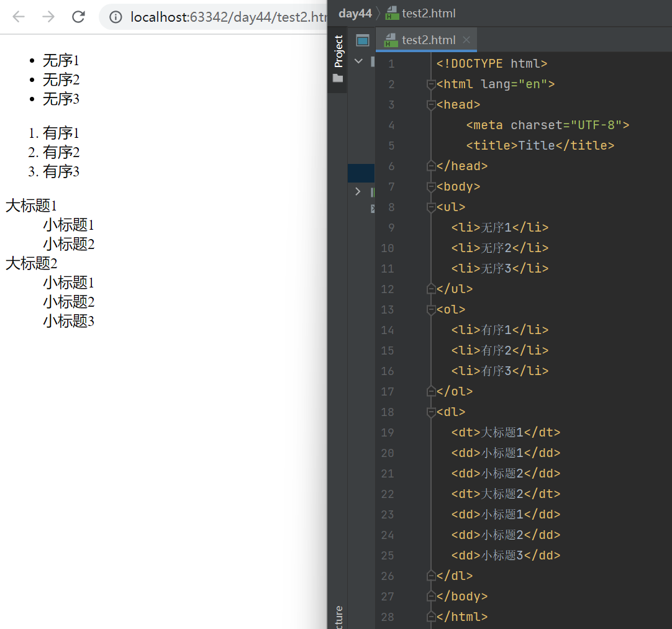Screen dimensions: 672x629
Task: Click line number 14 in gutter
Action: (x=387, y=330)
